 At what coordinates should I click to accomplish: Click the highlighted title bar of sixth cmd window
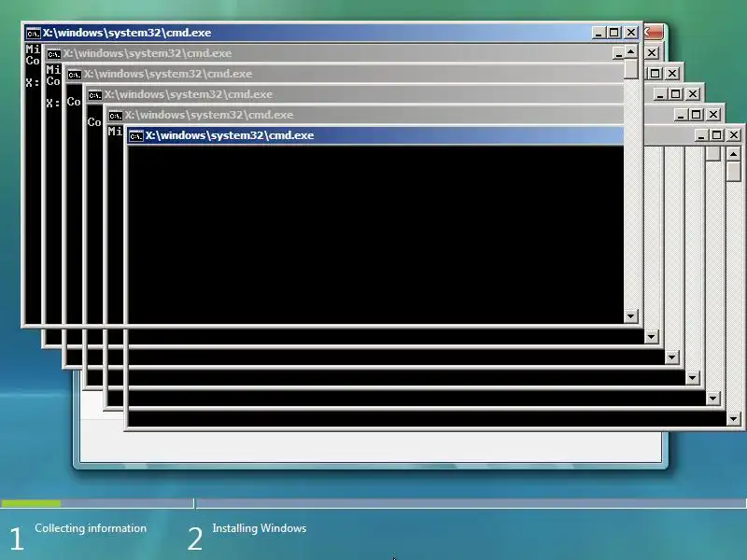coord(375,135)
